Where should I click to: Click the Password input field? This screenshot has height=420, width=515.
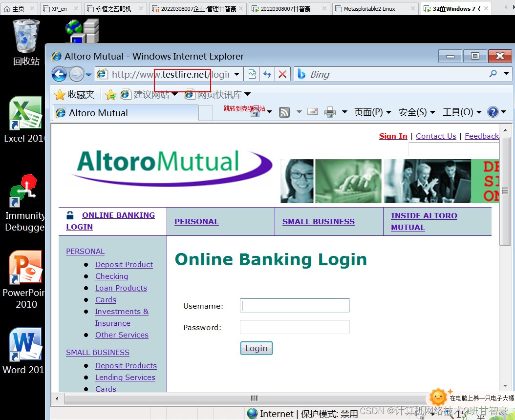click(x=295, y=327)
